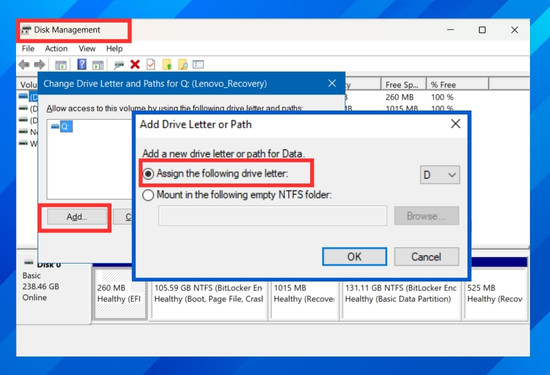Click the folder with green arrow icon
This screenshot has width=550, height=375.
(x=167, y=65)
